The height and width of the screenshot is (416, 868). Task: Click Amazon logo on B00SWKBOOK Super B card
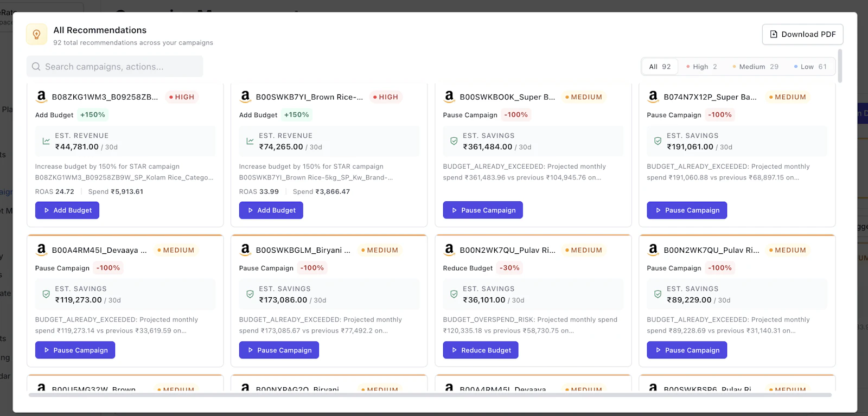click(449, 97)
